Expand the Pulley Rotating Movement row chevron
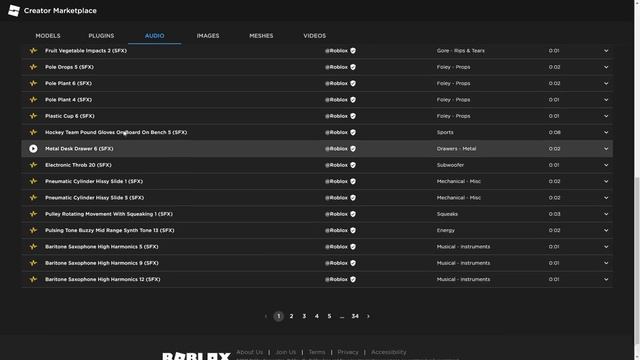640x360 pixels. pos(606,214)
